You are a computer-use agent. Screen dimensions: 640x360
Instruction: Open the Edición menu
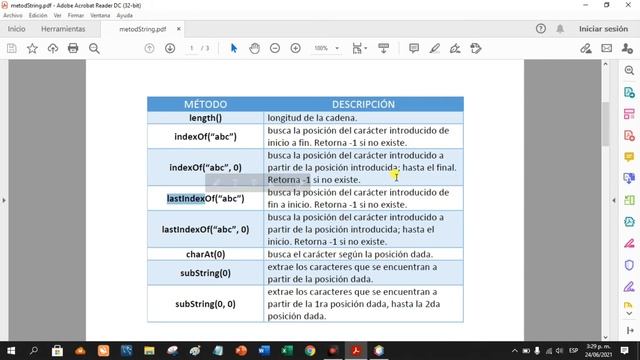pos(38,15)
